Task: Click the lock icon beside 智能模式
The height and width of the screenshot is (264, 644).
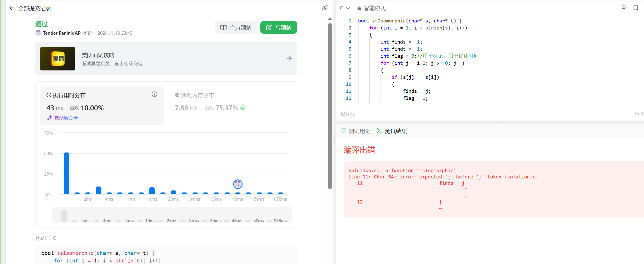Action: point(359,8)
